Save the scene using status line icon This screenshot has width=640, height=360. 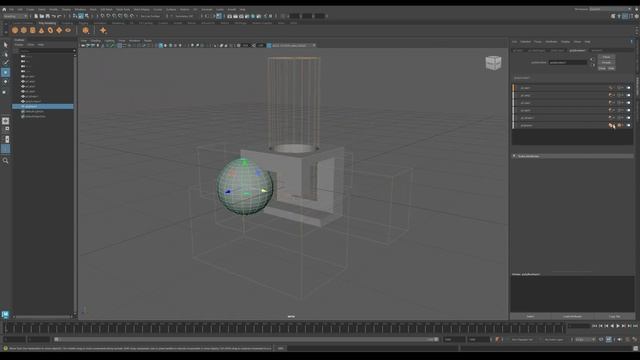(47, 16)
